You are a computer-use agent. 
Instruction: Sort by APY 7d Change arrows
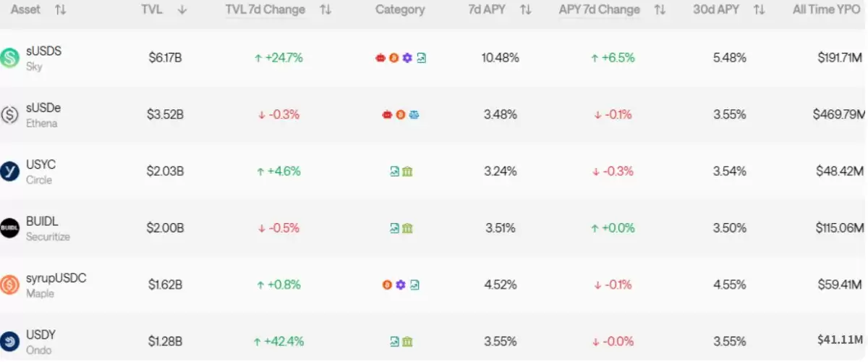pyautogui.click(x=659, y=10)
